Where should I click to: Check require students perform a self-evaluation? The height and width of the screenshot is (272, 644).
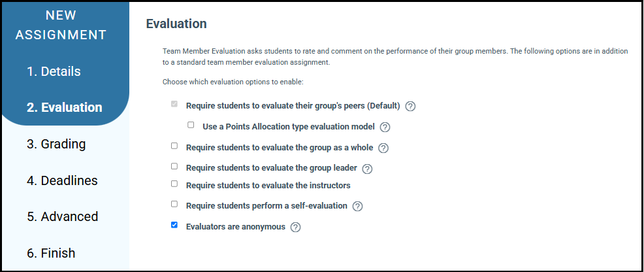coord(174,204)
